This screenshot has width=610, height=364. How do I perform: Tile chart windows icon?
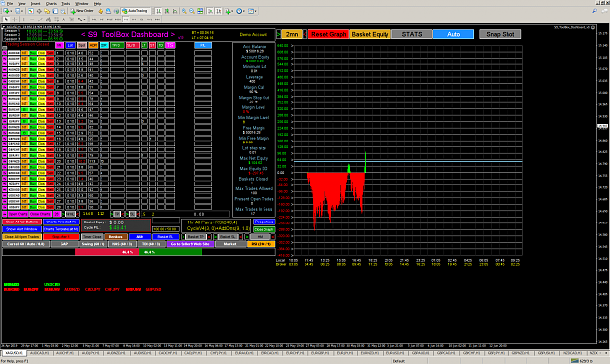[x=200, y=11]
